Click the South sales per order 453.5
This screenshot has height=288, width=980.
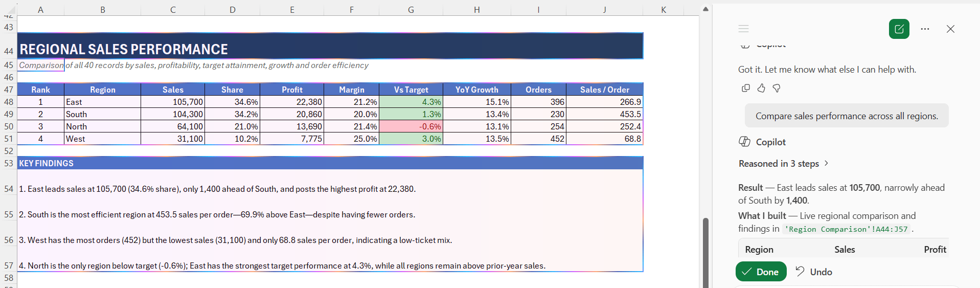(604, 114)
